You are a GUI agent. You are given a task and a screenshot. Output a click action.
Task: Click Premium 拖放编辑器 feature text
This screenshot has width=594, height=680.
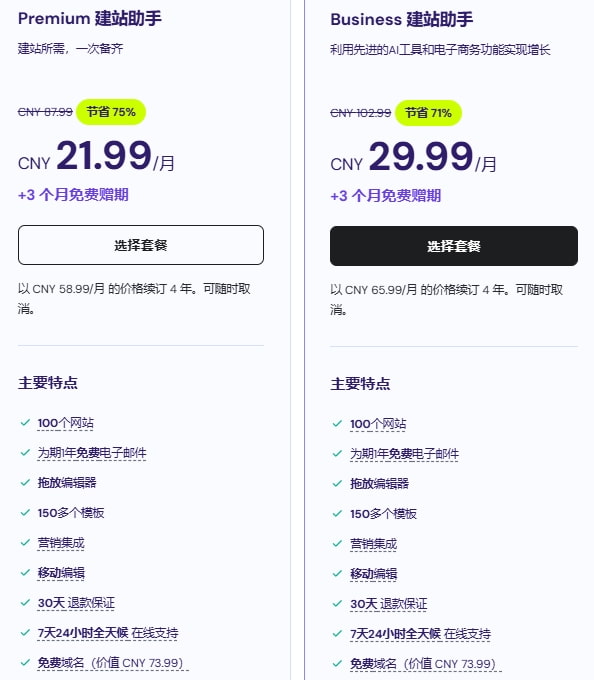coord(67,483)
